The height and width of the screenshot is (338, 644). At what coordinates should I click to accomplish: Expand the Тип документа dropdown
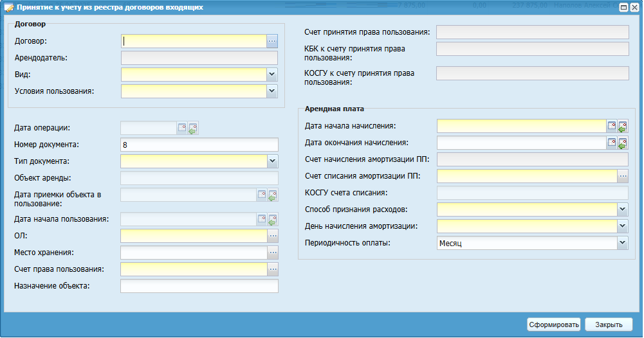tap(273, 161)
